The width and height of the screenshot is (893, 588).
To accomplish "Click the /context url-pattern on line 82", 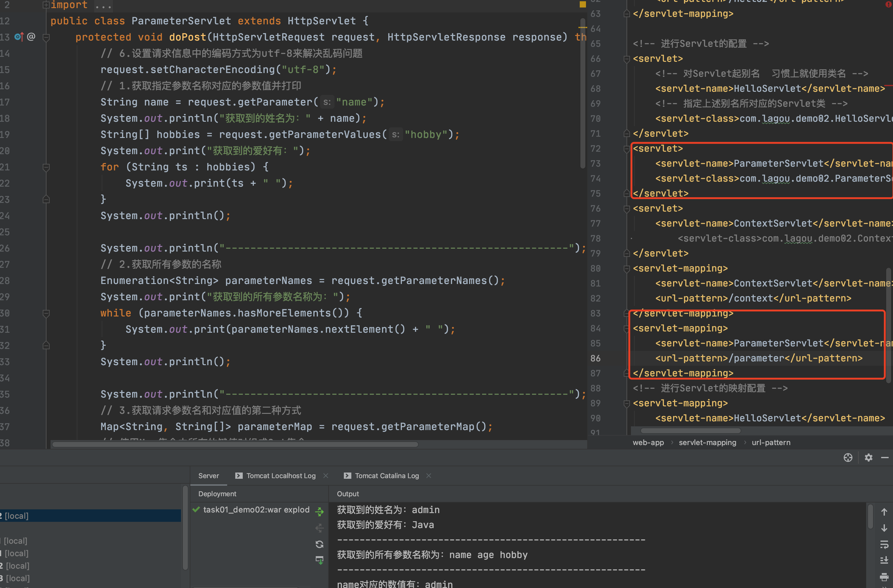I will [750, 298].
